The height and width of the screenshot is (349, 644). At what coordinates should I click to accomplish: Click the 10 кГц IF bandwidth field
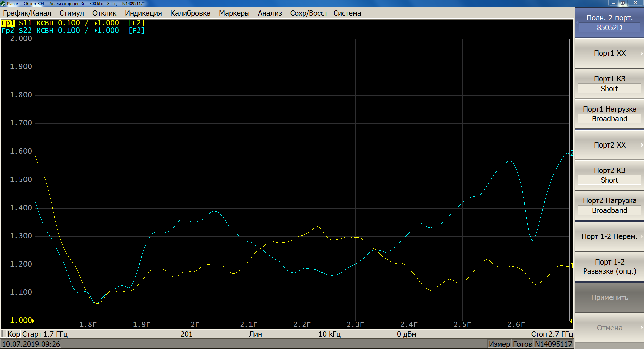[x=330, y=334]
